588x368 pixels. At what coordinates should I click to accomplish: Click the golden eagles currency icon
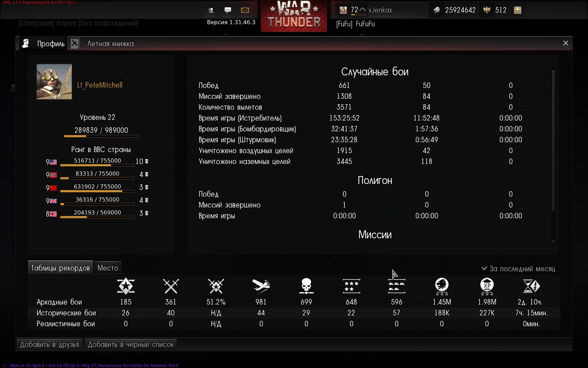tap(487, 10)
